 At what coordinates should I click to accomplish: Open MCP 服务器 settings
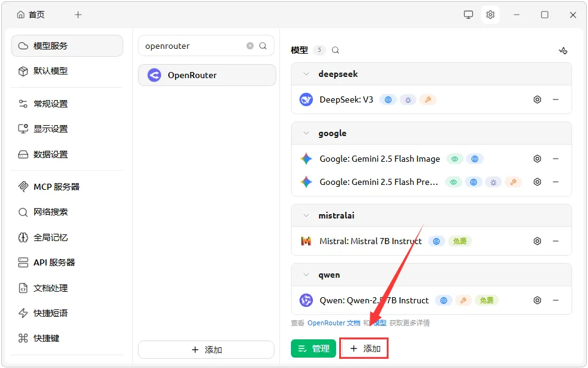pos(67,186)
